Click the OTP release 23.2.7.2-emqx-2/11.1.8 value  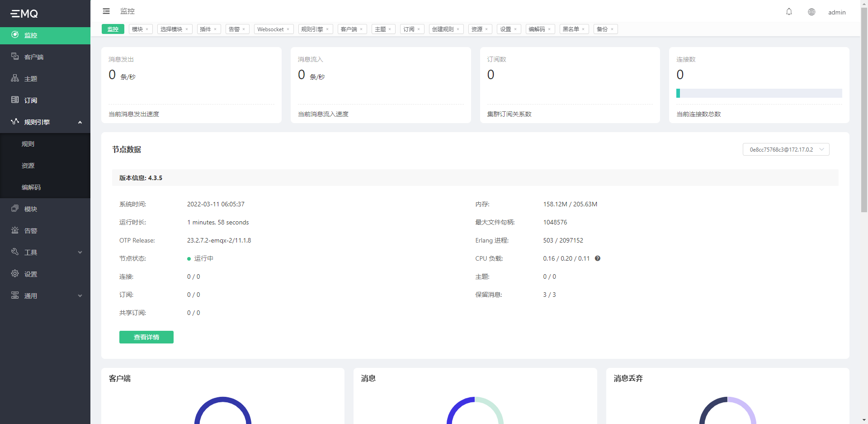tap(219, 240)
